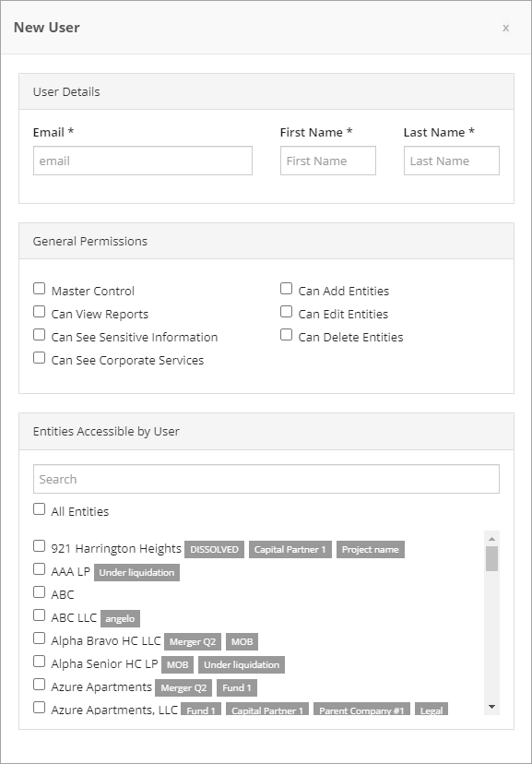Click the DISSOLVED tag on 921 Harrington Heights

click(x=214, y=550)
